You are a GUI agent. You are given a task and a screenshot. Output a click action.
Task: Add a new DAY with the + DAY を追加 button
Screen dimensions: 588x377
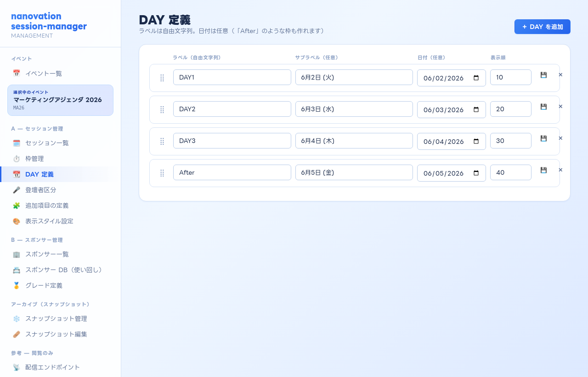point(543,27)
